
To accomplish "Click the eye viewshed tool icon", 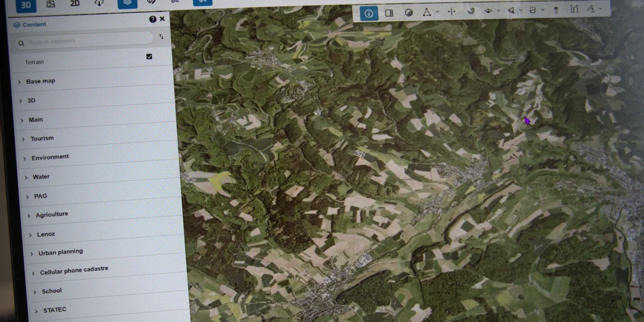I will pos(488,11).
